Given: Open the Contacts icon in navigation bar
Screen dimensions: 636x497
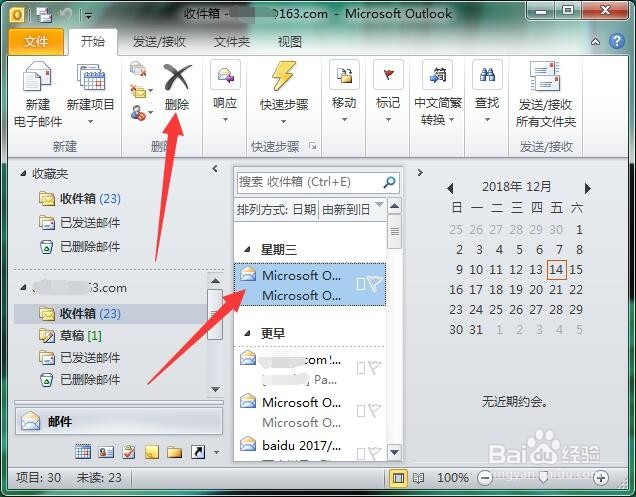Looking at the screenshot, I should click(x=106, y=452).
